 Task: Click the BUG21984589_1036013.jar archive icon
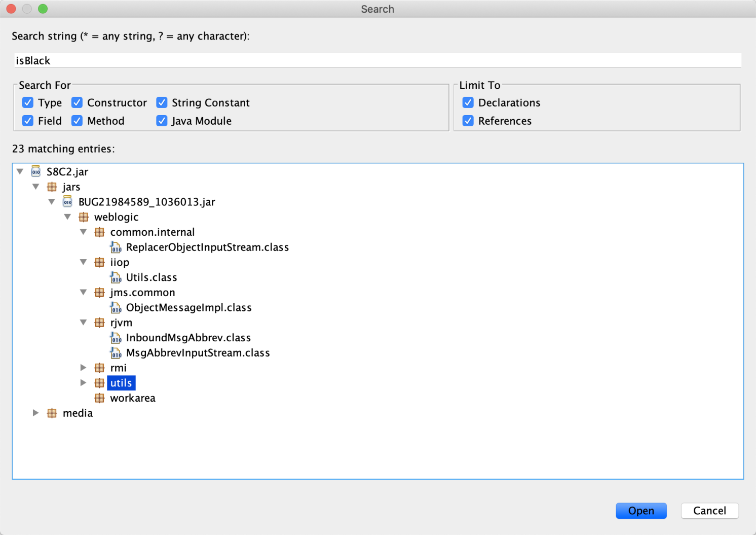point(67,202)
